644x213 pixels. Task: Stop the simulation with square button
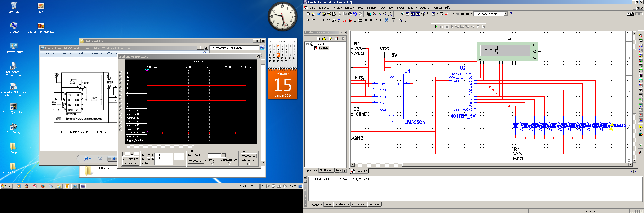click(x=447, y=27)
